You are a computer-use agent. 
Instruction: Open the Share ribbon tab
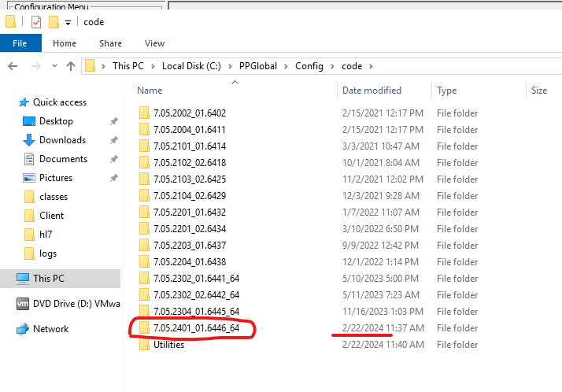tap(110, 43)
